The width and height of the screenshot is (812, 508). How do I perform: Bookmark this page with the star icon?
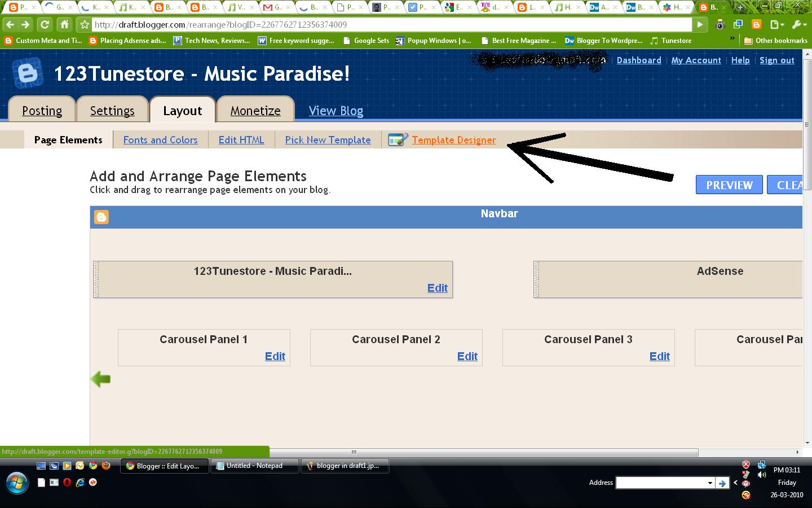point(85,25)
